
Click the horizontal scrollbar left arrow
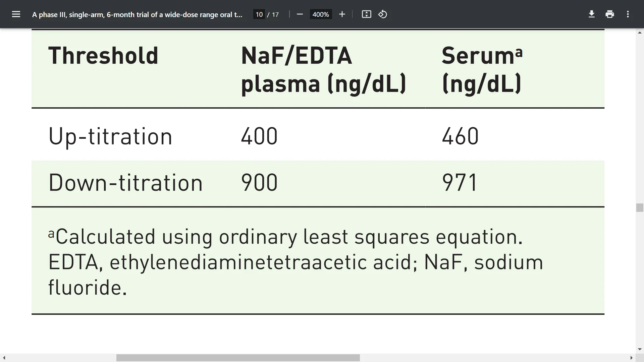coord(4,358)
